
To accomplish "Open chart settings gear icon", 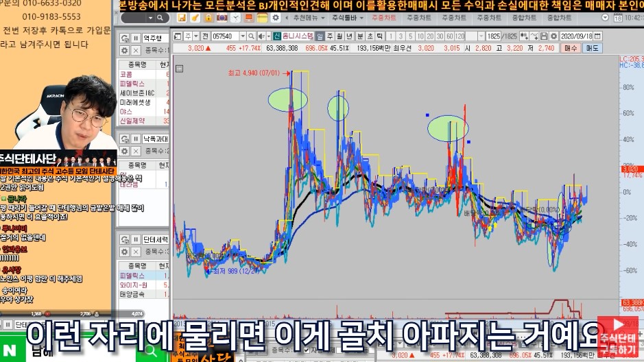I will [553, 36].
